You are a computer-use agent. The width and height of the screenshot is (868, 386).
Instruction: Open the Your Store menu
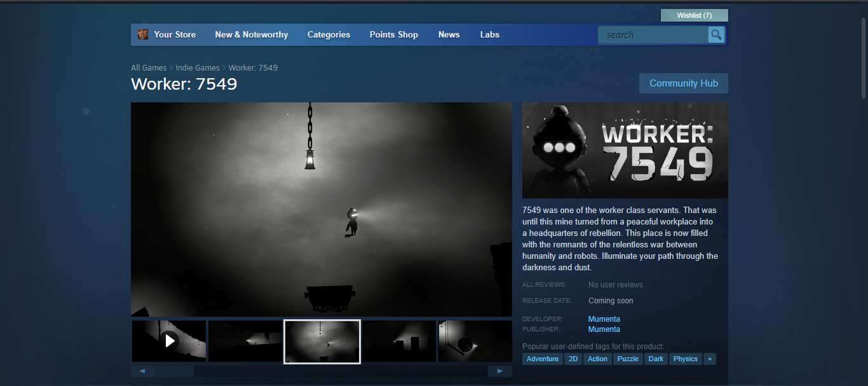pyautogui.click(x=175, y=35)
